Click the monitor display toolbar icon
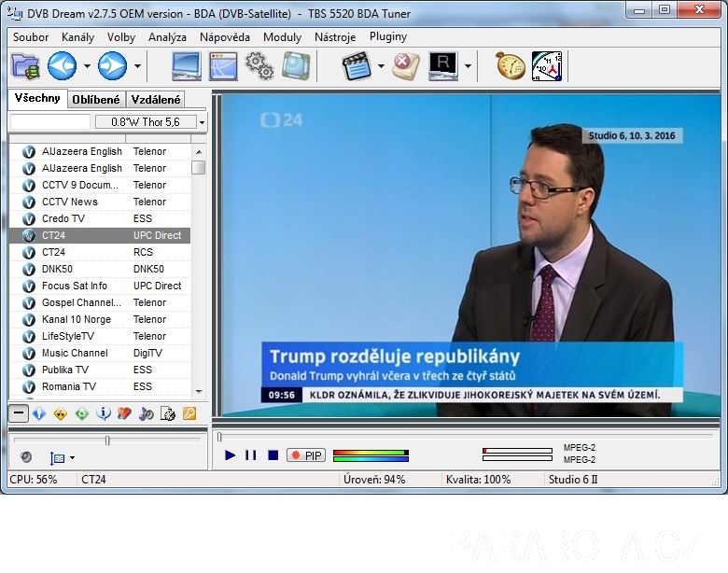 click(186, 66)
